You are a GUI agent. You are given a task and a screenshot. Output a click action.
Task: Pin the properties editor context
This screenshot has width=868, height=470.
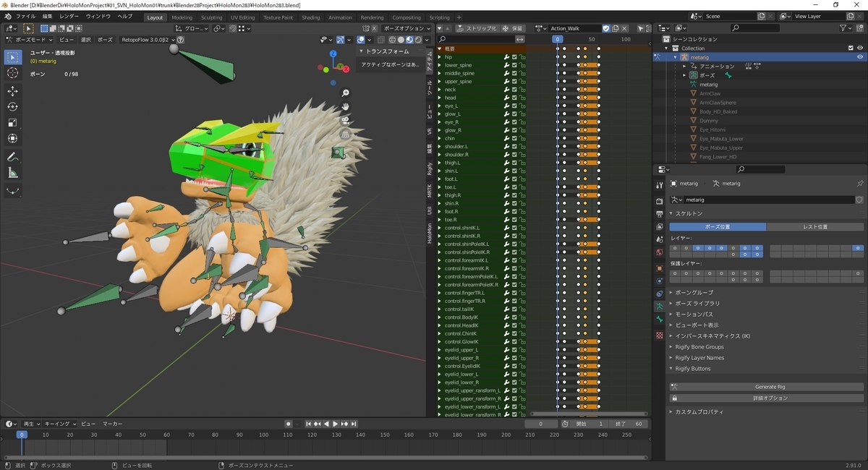click(x=860, y=184)
